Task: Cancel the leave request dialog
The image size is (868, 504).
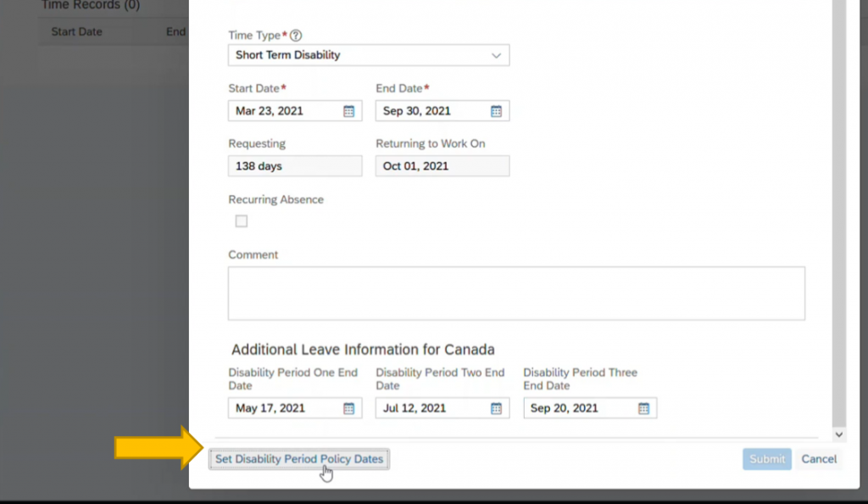Action: (x=819, y=459)
